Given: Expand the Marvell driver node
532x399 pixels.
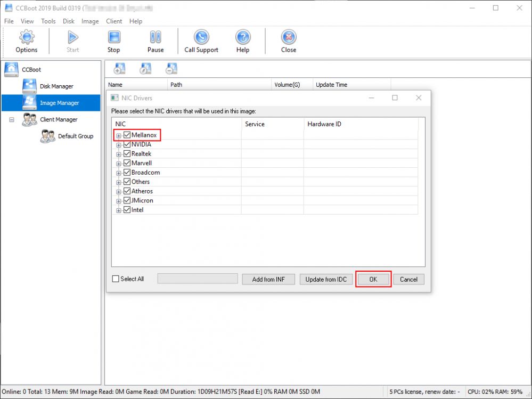Looking at the screenshot, I should pyautogui.click(x=118, y=164).
